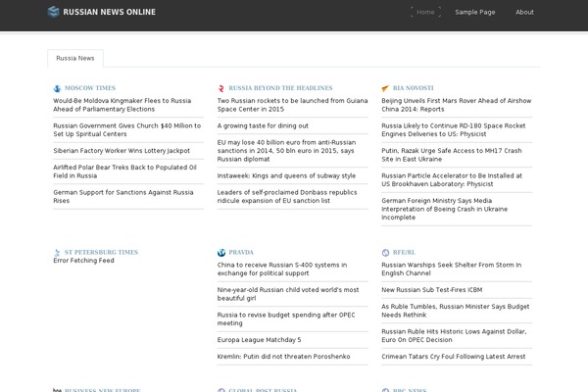Open 'German Foreign Ministry Says Media Interpretation' article
Image resolution: width=588 pixels, height=392 pixels.
[x=444, y=209]
